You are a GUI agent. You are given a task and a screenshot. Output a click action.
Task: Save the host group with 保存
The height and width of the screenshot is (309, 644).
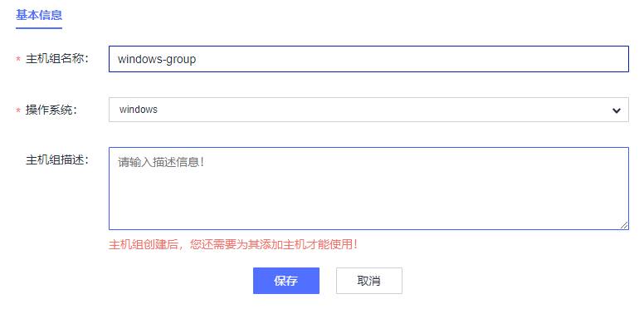pyautogui.click(x=285, y=281)
